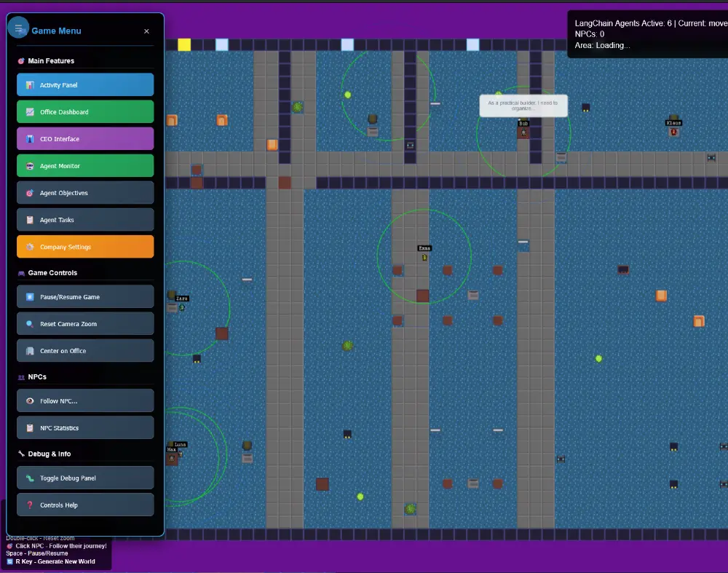Screen dimensions: 728x573
Task: Click the R Key - Generate New World hint
Action: [x=55, y=561]
